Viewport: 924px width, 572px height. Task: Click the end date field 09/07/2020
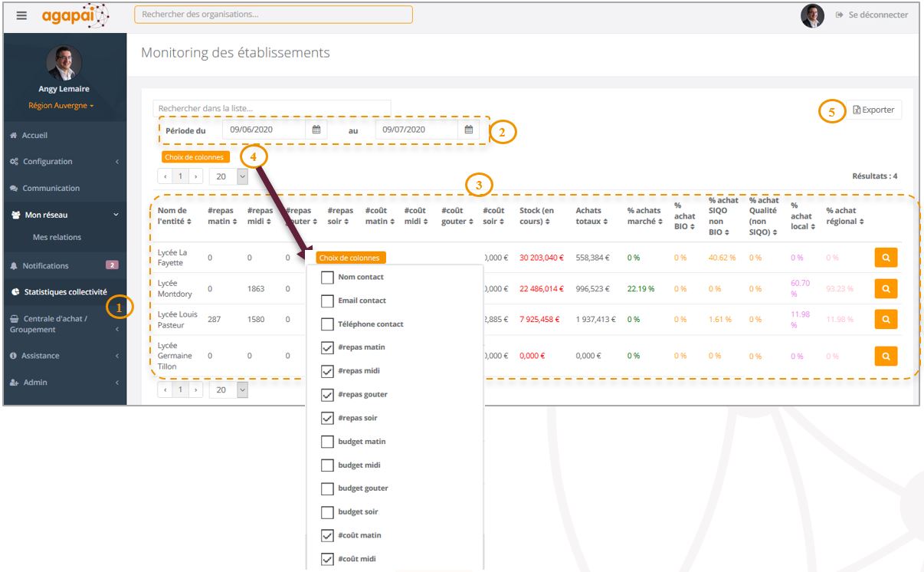point(417,130)
